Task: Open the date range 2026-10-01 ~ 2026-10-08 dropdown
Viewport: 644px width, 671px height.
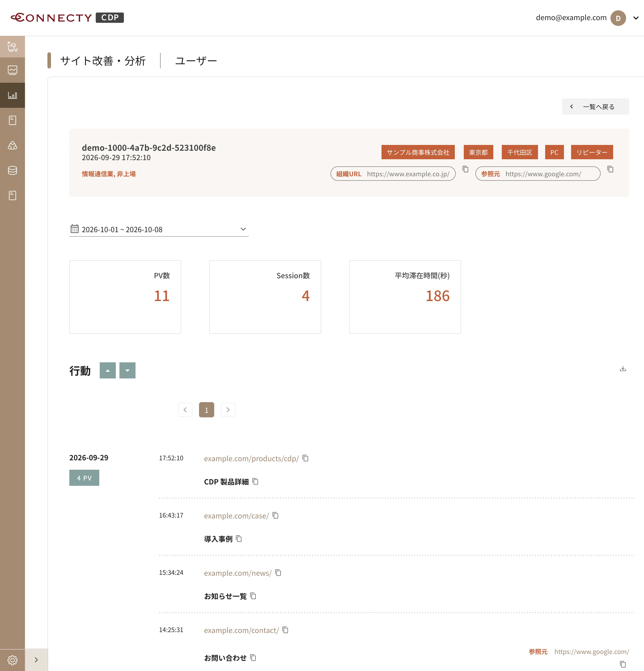Action: [159, 229]
